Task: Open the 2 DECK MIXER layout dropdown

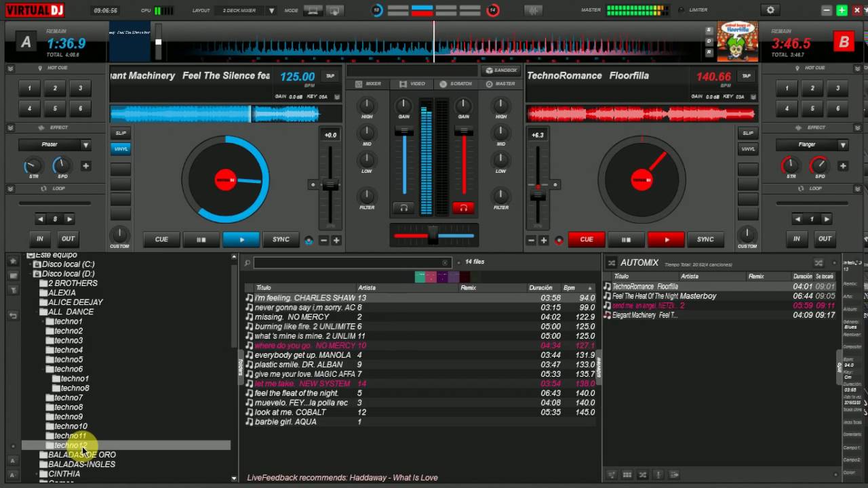Action: point(272,11)
